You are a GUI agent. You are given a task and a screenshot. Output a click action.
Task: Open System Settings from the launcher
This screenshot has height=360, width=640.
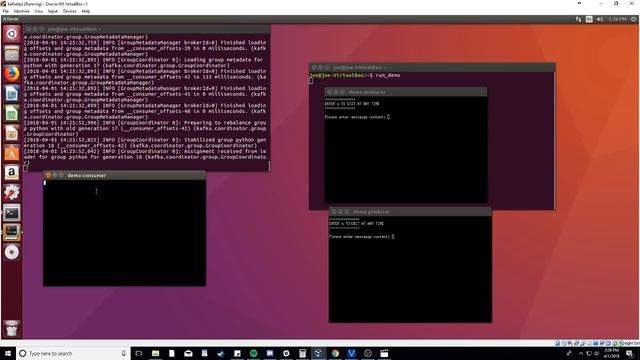point(11,193)
